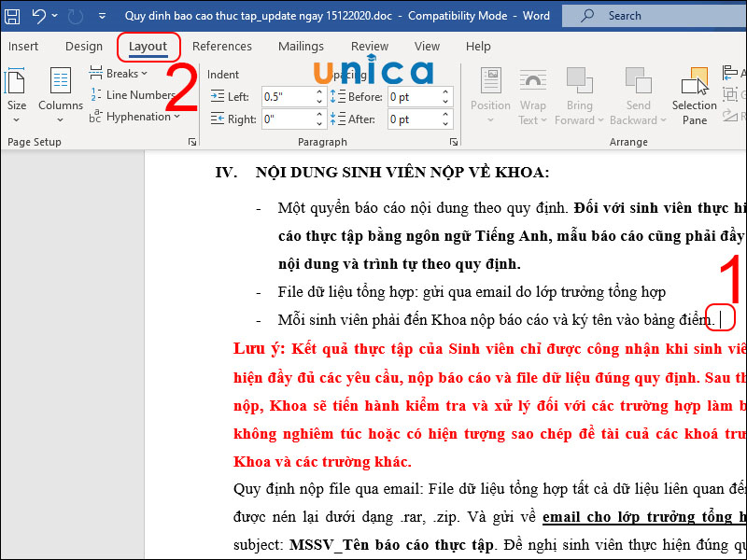This screenshot has height=560, width=747.
Task: Undo the last action
Action: [x=37, y=15]
